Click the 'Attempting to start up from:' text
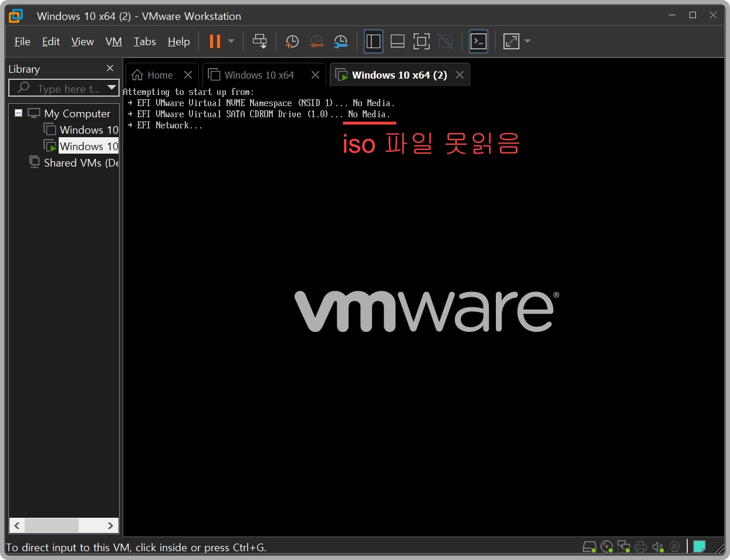This screenshot has width=730, height=560. click(x=188, y=92)
